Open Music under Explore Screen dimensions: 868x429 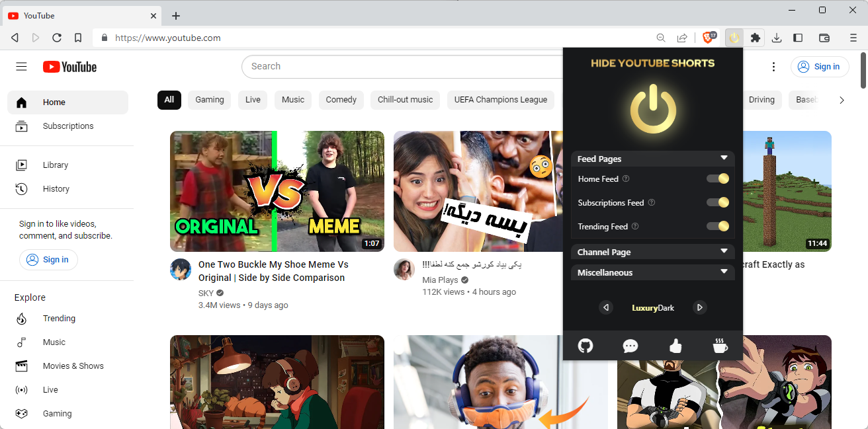pyautogui.click(x=68, y=342)
